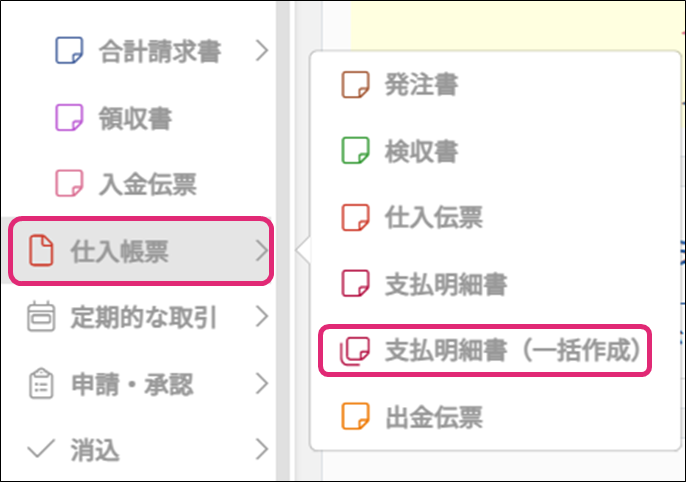The image size is (686, 482).
Task: Click the brown 発注書 note icon
Action: pos(355,85)
